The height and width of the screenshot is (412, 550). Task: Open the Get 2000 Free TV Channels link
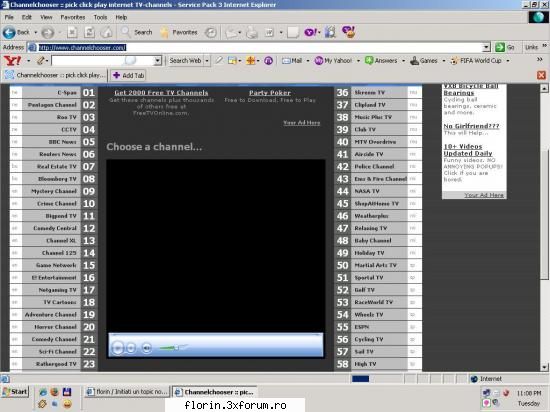[x=161, y=93]
